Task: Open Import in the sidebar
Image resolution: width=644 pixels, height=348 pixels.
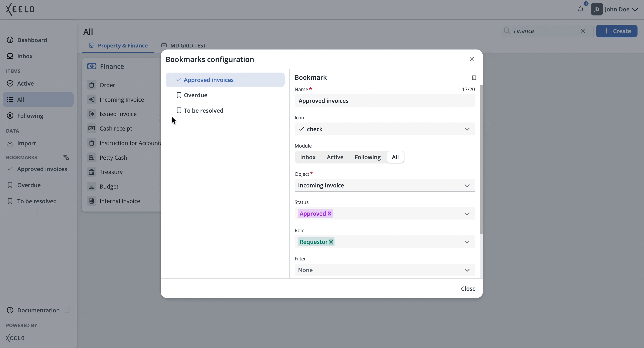Action: 38,143
